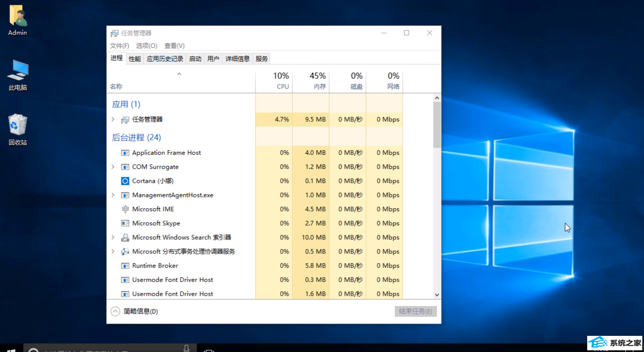Click the ManagementAgentHost.exe process icon
Screen dimensions: 644x352
coord(125,195)
